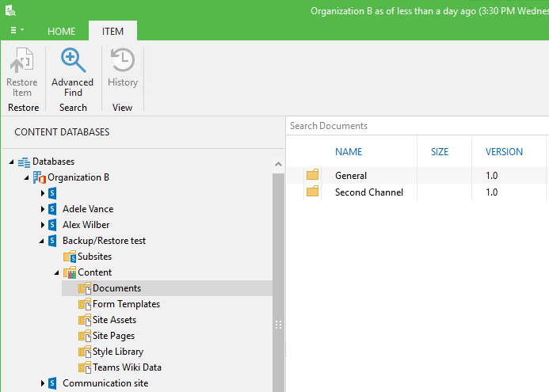The height and width of the screenshot is (392, 549).
Task: Click Backup/Restore test SharePoint icon
Action: point(52,241)
